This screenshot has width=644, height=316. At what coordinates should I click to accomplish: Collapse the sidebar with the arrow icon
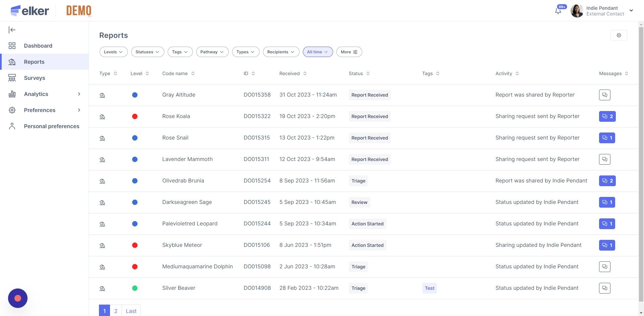coord(12,30)
